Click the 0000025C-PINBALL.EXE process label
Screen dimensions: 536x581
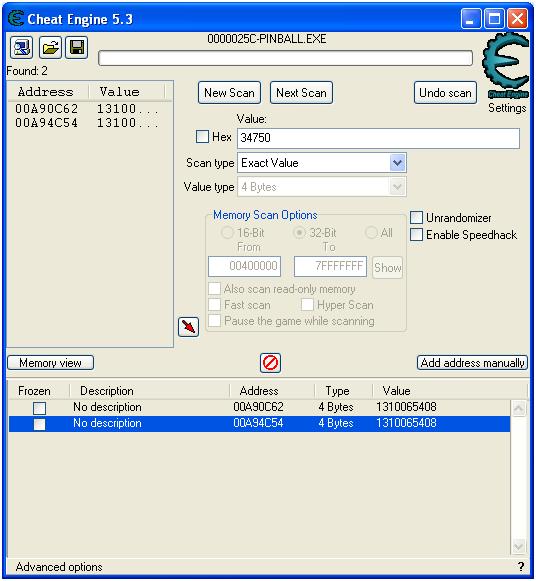(267, 39)
